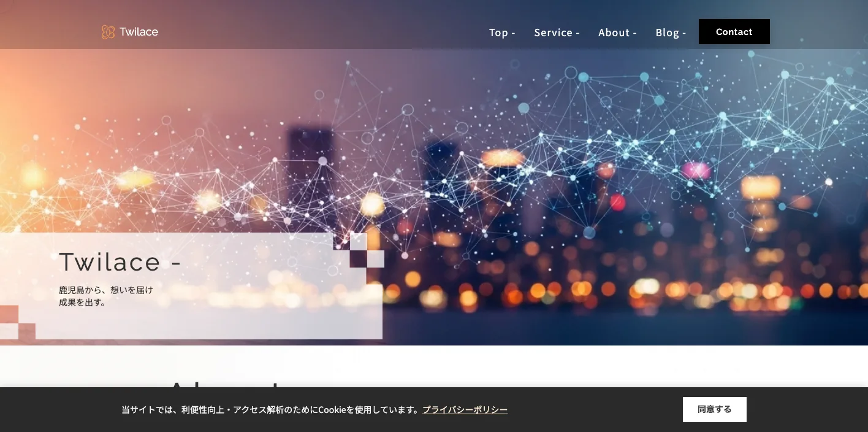Click the cookie notice message text
868x432 pixels.
pos(272,409)
